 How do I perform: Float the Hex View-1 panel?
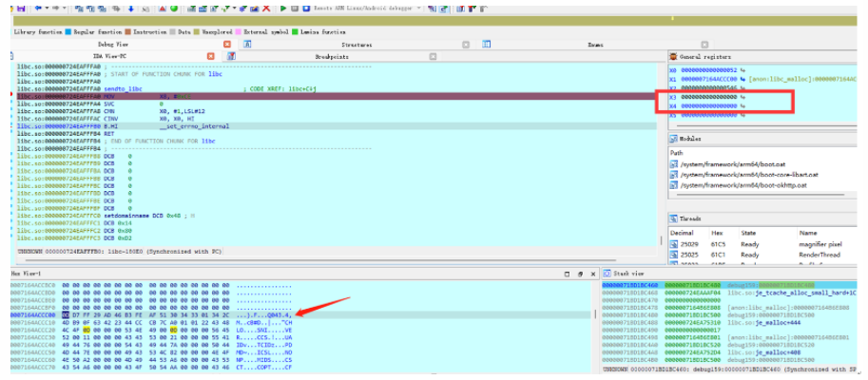pos(580,274)
